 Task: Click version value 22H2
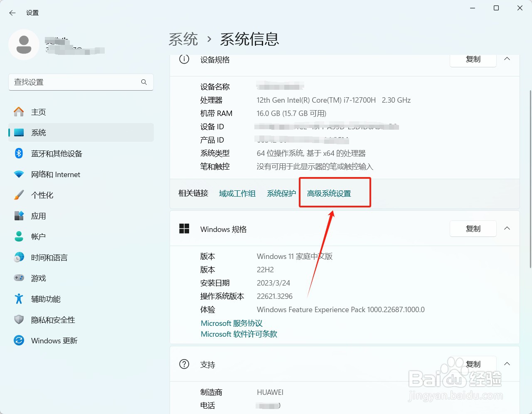click(265, 270)
